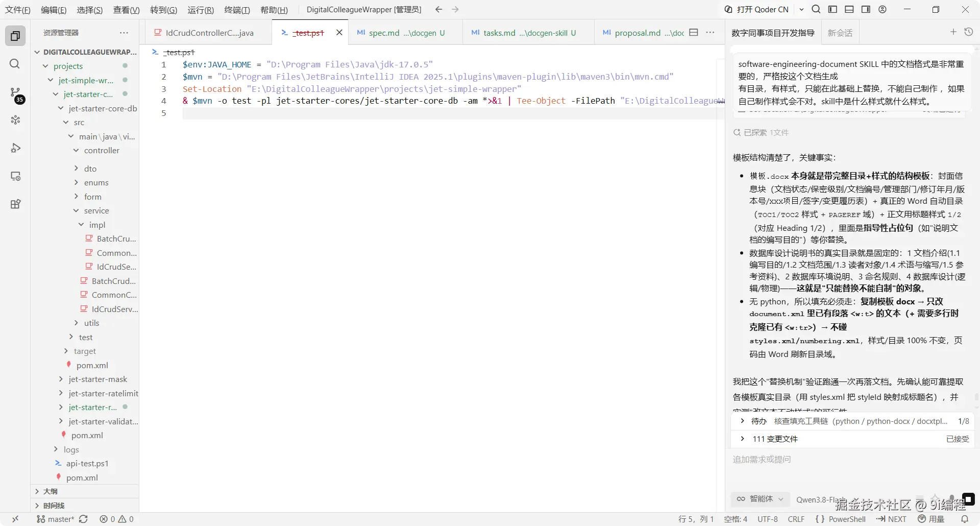Screen dimensions: 980x526
Task: Toggle the bottom panel layout icon
Action: pos(849,9)
